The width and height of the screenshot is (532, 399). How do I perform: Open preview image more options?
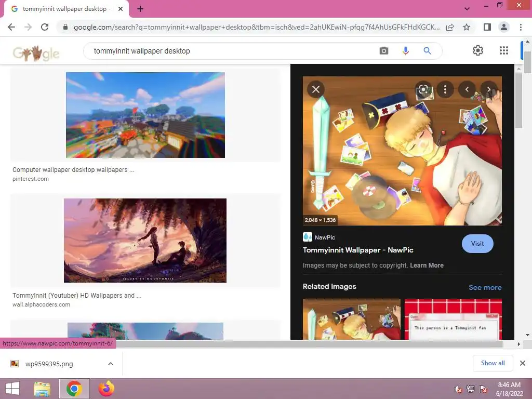point(445,89)
